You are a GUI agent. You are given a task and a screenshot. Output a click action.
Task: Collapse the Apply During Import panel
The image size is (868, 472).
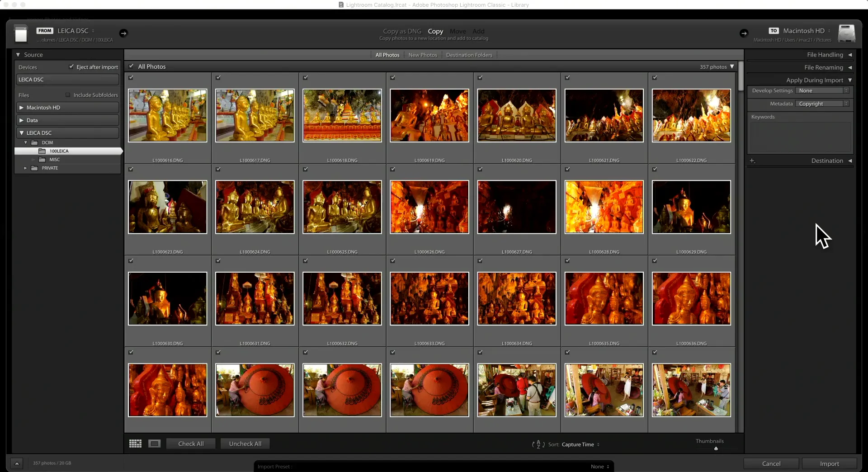coord(850,80)
